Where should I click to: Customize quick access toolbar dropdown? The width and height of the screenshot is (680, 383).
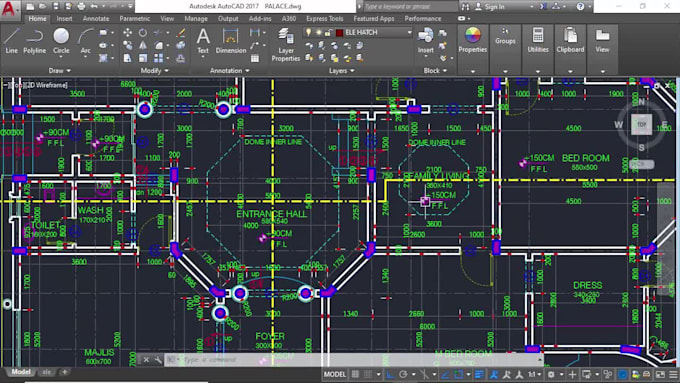coord(130,7)
